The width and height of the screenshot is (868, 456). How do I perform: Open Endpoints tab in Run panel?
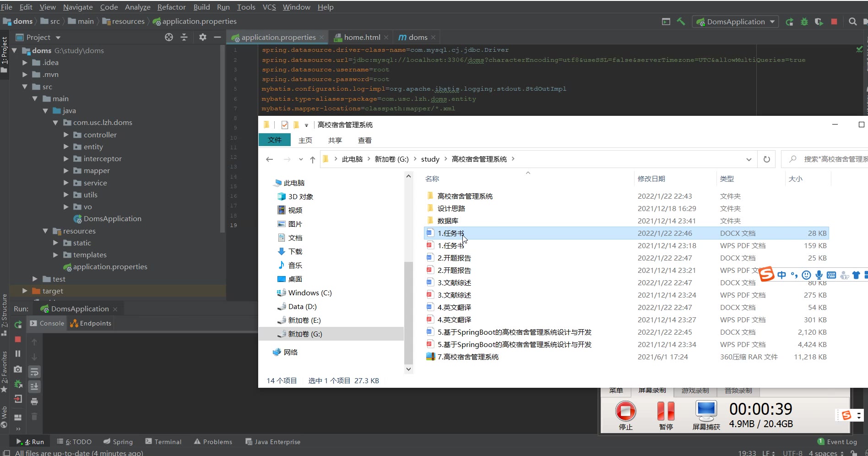coord(91,323)
